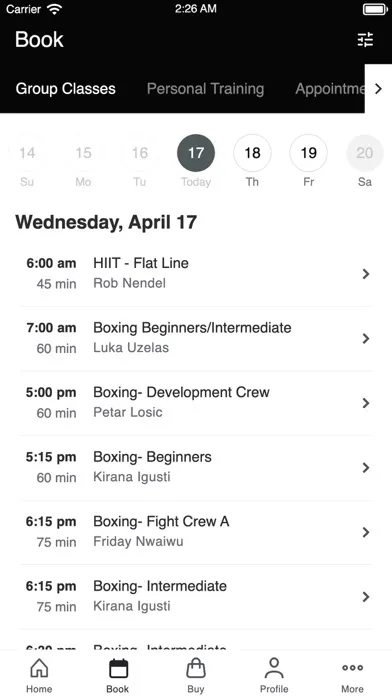Select date 18 Thursday
The height and width of the screenshot is (696, 392).
click(x=252, y=153)
